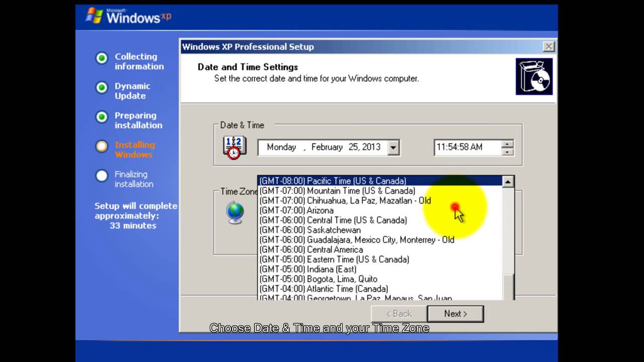Screen dimensions: 644x362
Task: Select Chihuahua, La Paz, Mazatlan - Old
Action: coord(380,201)
